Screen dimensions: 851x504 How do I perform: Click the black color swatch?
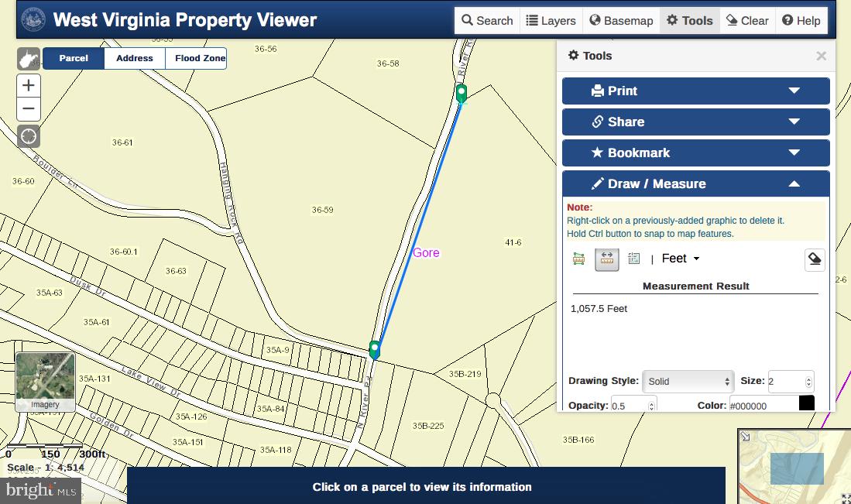pos(806,403)
